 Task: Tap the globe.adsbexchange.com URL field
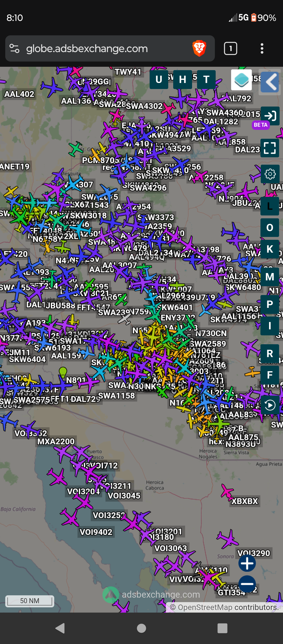pyautogui.click(x=87, y=48)
